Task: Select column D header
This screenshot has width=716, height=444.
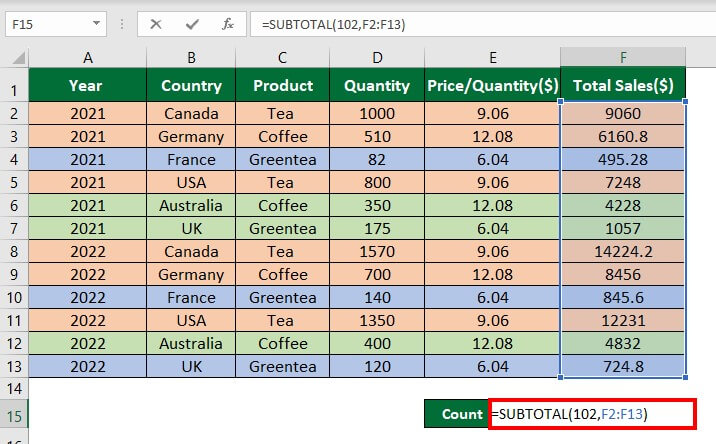Action: (x=376, y=57)
